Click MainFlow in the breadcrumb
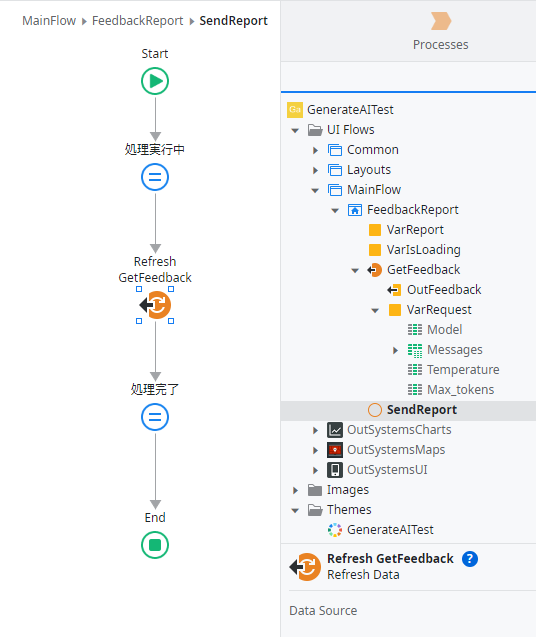This screenshot has height=637, width=536. pyautogui.click(x=49, y=21)
